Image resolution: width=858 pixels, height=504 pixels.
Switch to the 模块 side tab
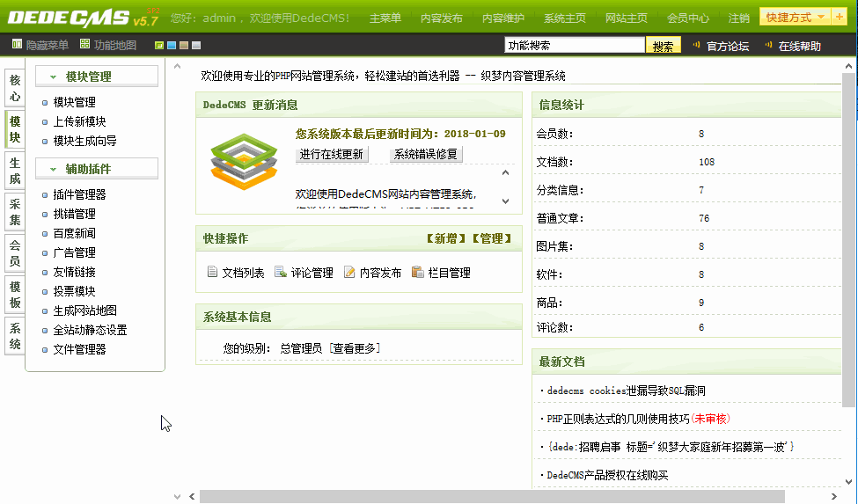pos(15,129)
